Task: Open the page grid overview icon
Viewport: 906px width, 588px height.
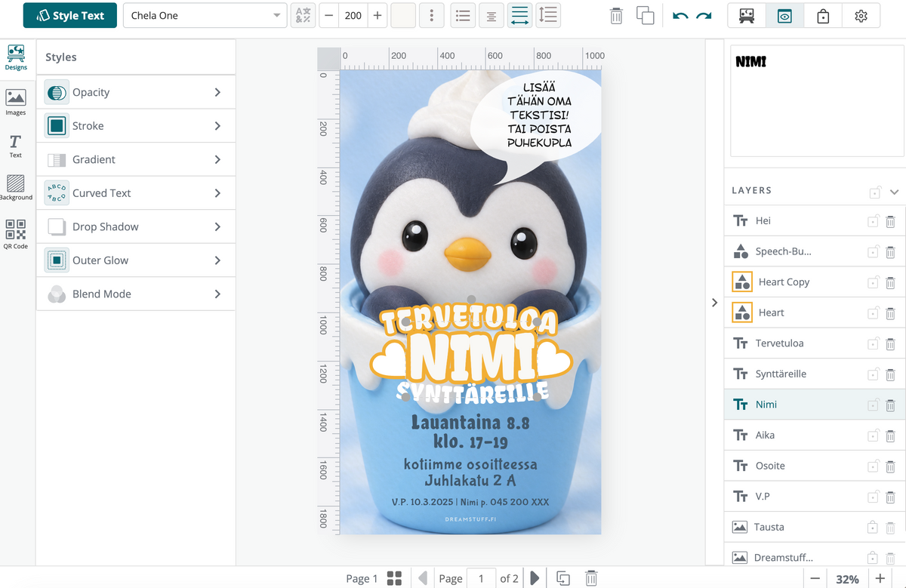Action: coord(394,578)
